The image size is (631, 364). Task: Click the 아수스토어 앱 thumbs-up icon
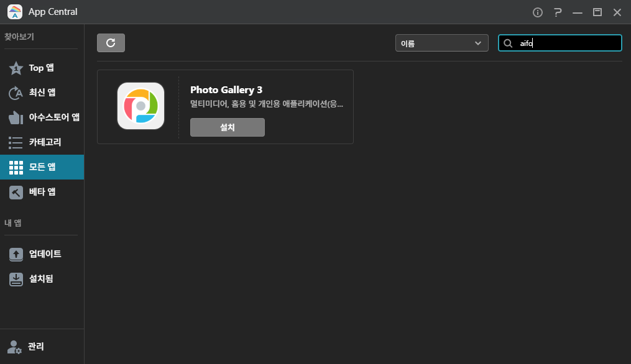(16, 117)
